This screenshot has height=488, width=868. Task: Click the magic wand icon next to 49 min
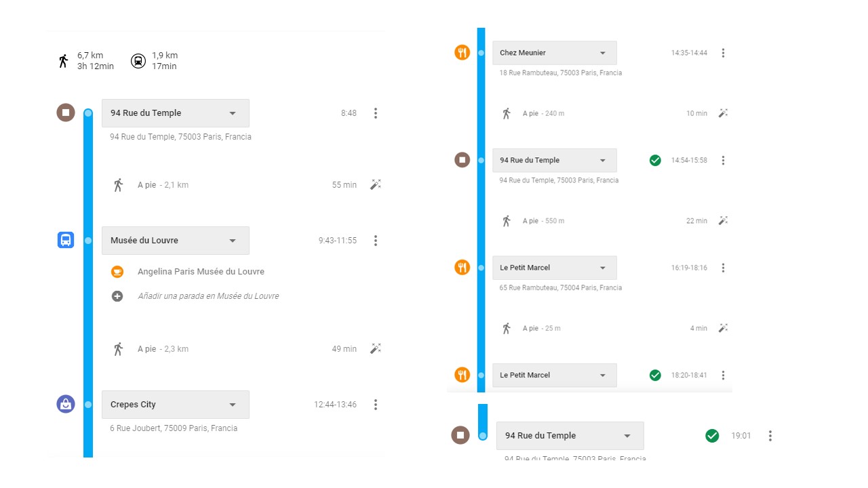tap(376, 348)
